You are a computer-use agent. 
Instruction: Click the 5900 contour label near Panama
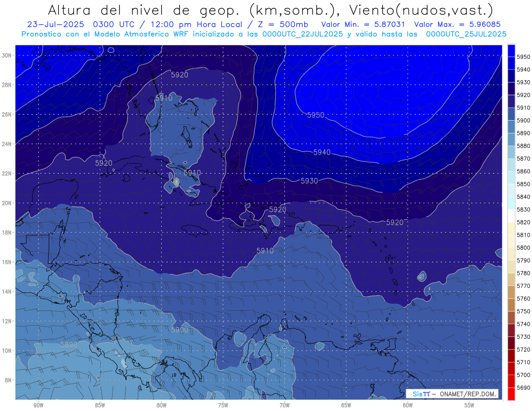pos(180,329)
